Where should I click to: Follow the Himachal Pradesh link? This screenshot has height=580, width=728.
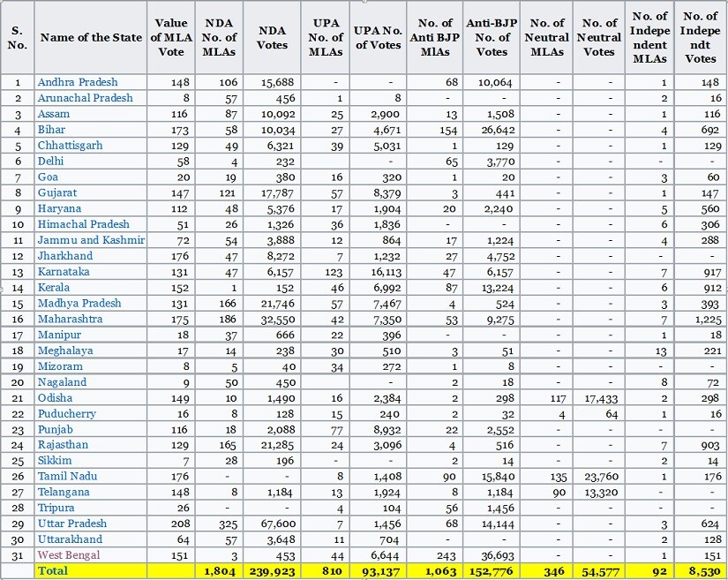click(84, 224)
